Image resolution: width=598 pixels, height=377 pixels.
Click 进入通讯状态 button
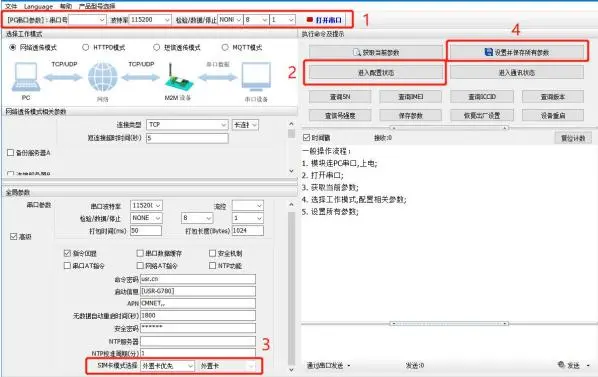pos(517,72)
